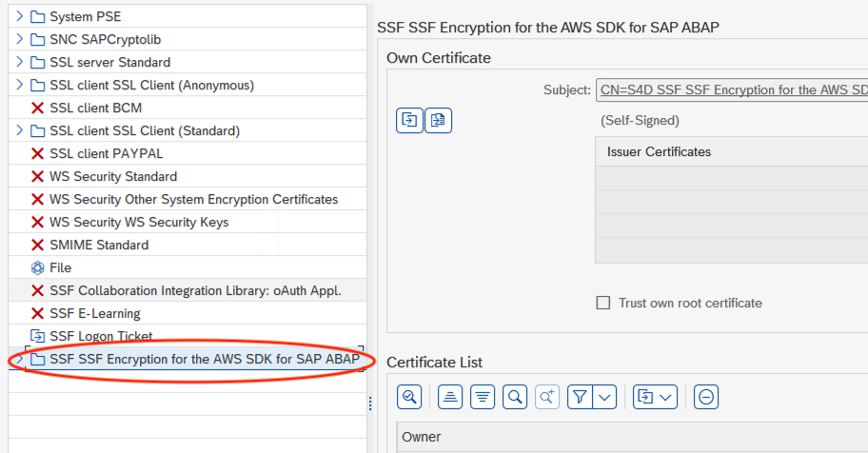Image resolution: width=868 pixels, height=453 pixels.
Task: Click the SSF Logon Ticket icon
Action: 38,336
